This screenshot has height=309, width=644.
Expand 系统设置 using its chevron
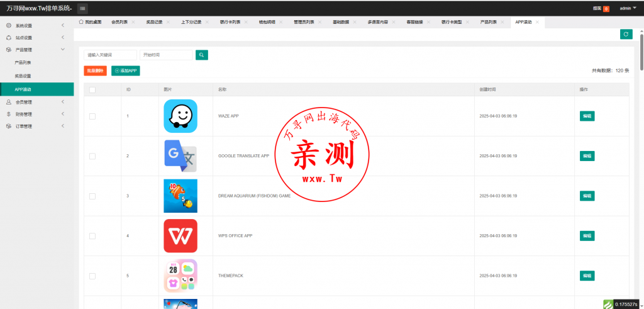63,25
